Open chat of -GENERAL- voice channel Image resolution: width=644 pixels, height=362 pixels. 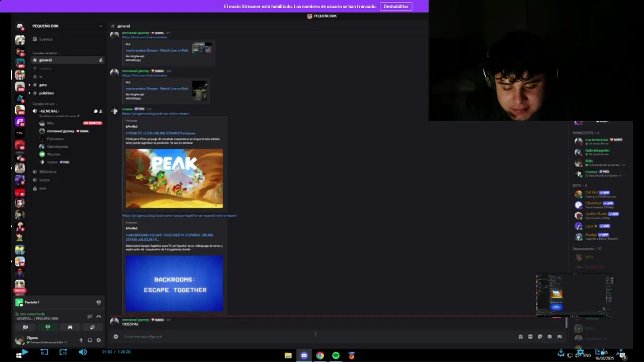point(96,111)
